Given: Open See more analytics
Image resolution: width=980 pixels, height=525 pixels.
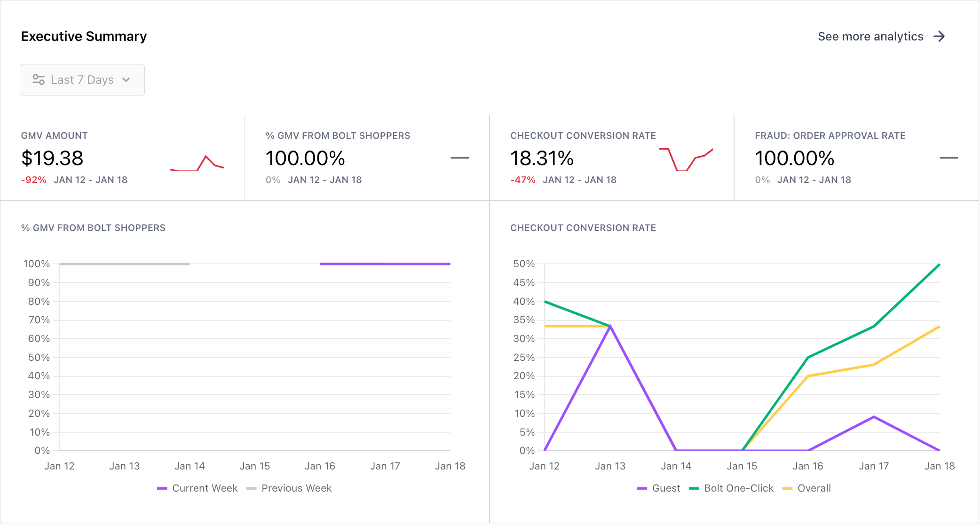Looking at the screenshot, I should pyautogui.click(x=870, y=36).
